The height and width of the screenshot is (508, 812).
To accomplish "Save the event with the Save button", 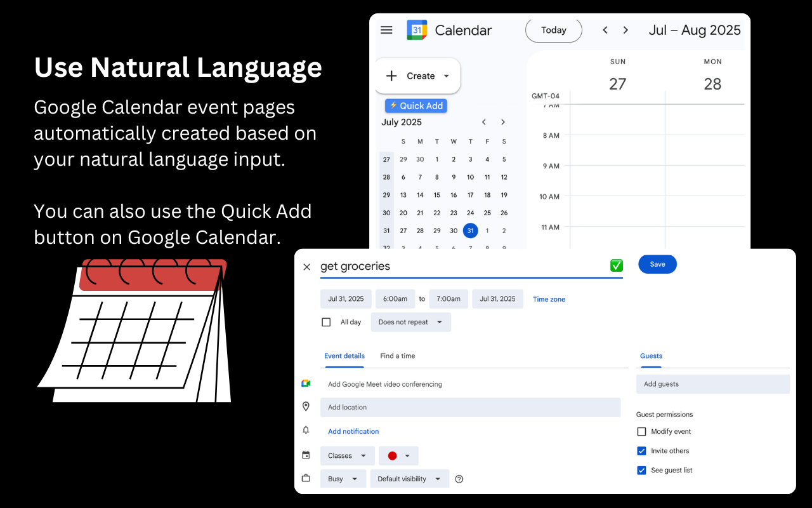I will 658,264.
